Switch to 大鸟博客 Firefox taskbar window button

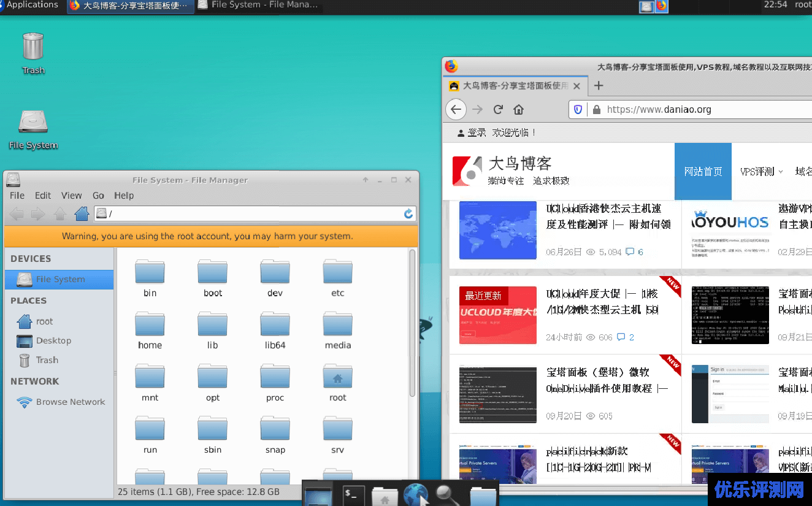tap(130, 6)
